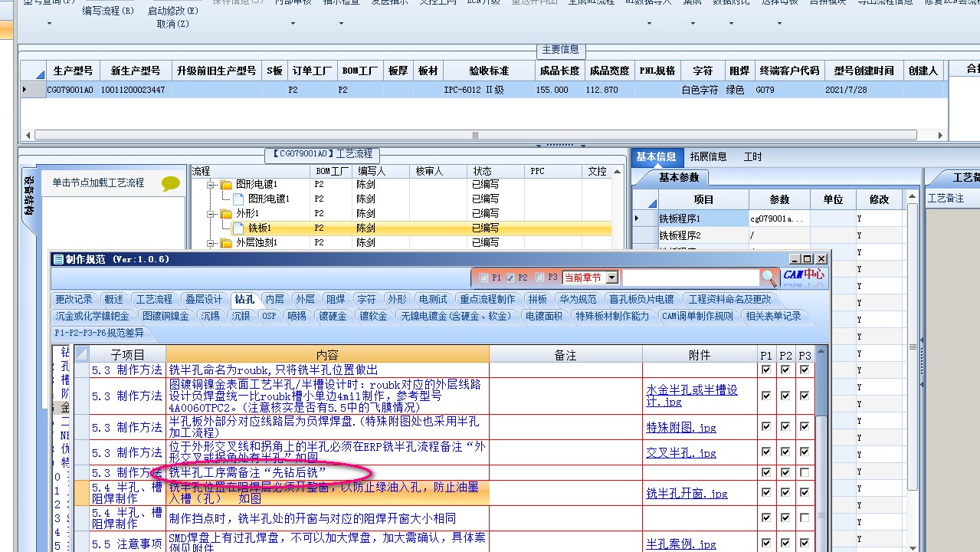Click the 内容 column header
This screenshot has height=552, width=980.
[x=327, y=354]
